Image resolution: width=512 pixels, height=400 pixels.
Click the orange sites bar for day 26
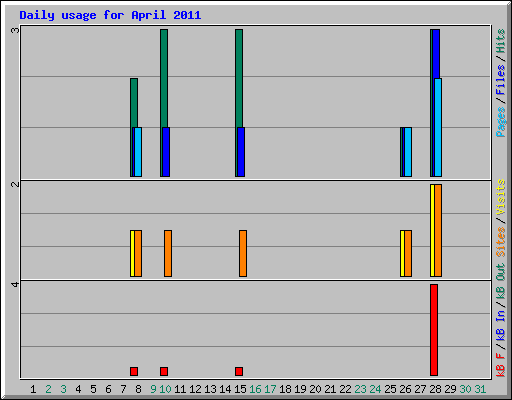click(408, 253)
